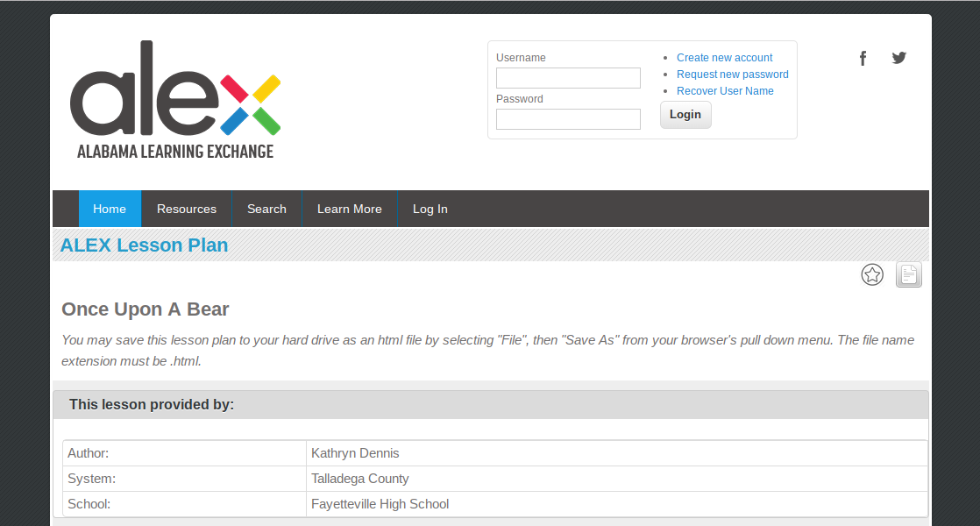Screen dimensions: 980x526
Task: Open the Twitter bird icon
Action: pyautogui.click(x=898, y=58)
